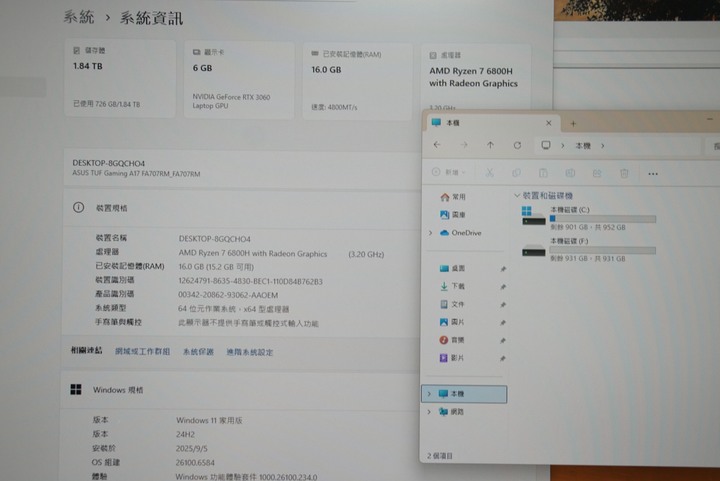This screenshot has width=720, height=481.
Task: Paste using the Explorer toolbar icon
Action: click(543, 173)
